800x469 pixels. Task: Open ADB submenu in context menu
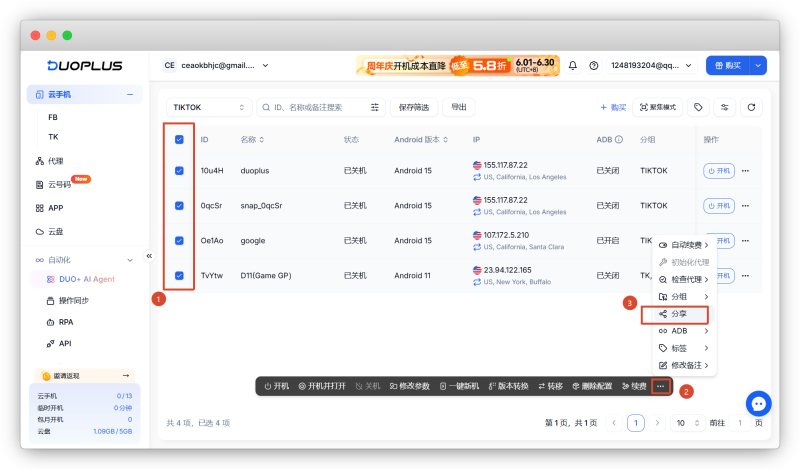pyautogui.click(x=684, y=331)
